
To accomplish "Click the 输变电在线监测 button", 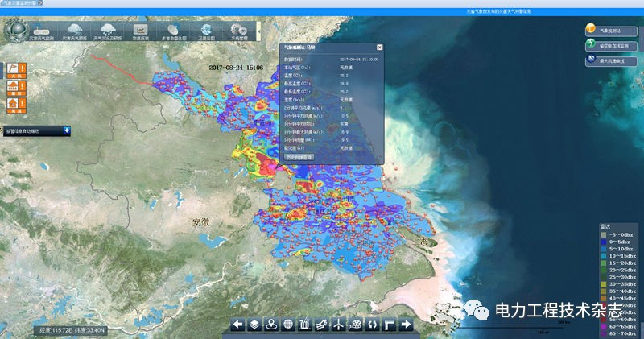I will [x=613, y=47].
